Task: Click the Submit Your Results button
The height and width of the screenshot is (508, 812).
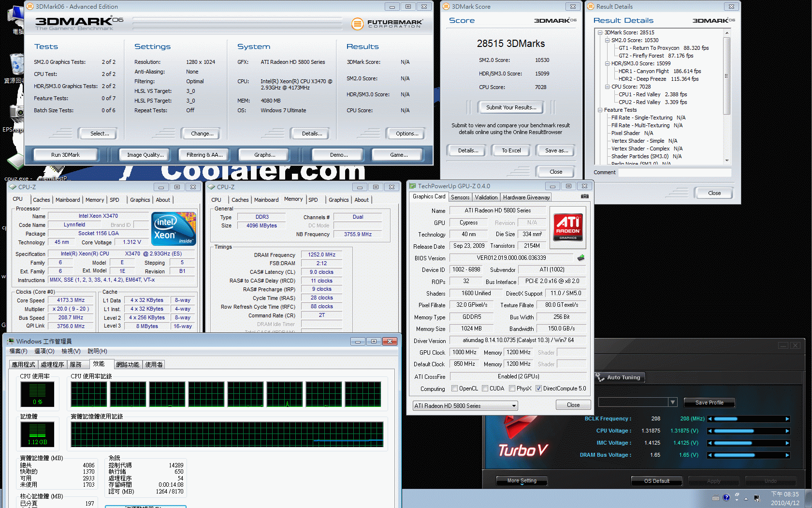Action: coord(511,107)
